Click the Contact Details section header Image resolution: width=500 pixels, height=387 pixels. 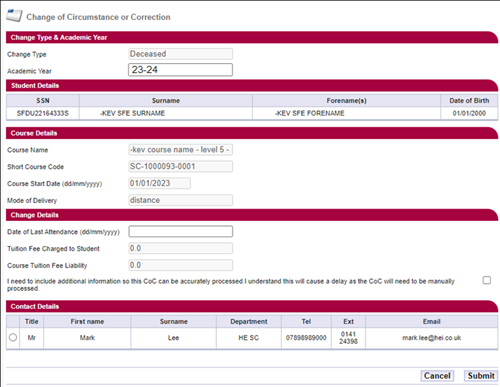[x=252, y=306]
